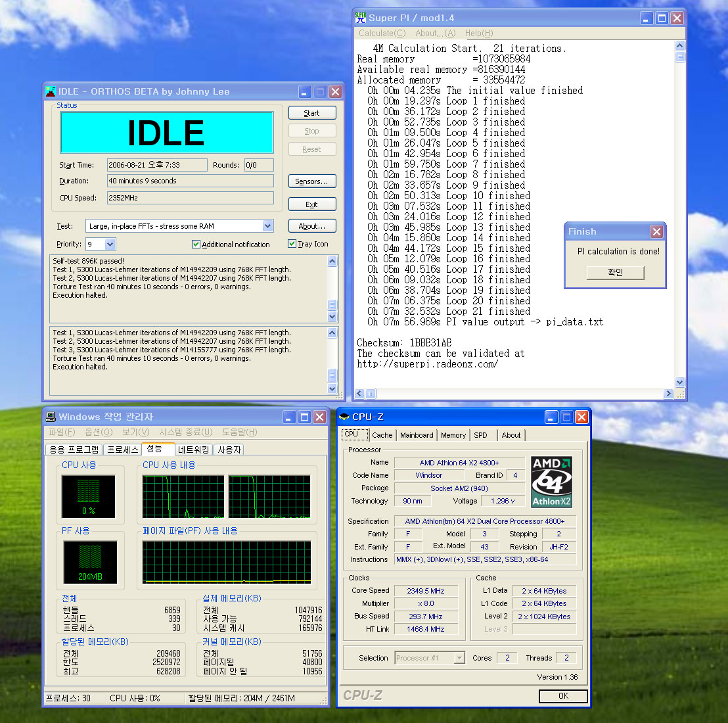
Task: Open the Processor #1 selection dropdown
Action: (x=459, y=657)
